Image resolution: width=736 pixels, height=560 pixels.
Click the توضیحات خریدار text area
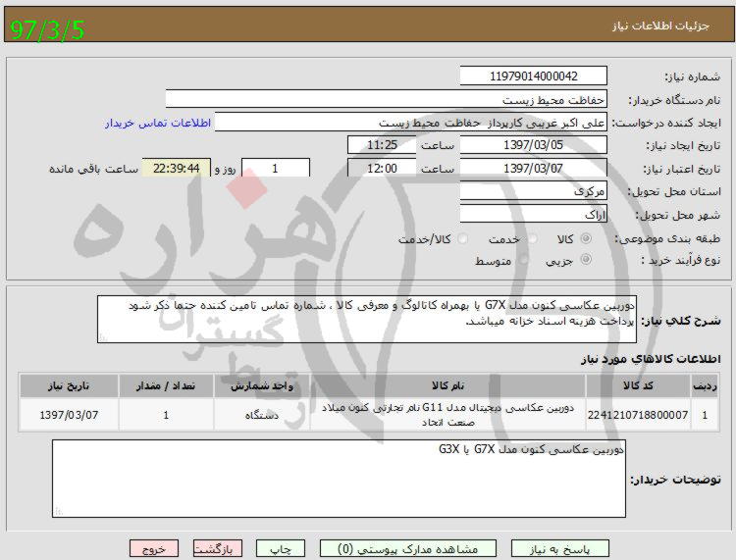point(339,479)
